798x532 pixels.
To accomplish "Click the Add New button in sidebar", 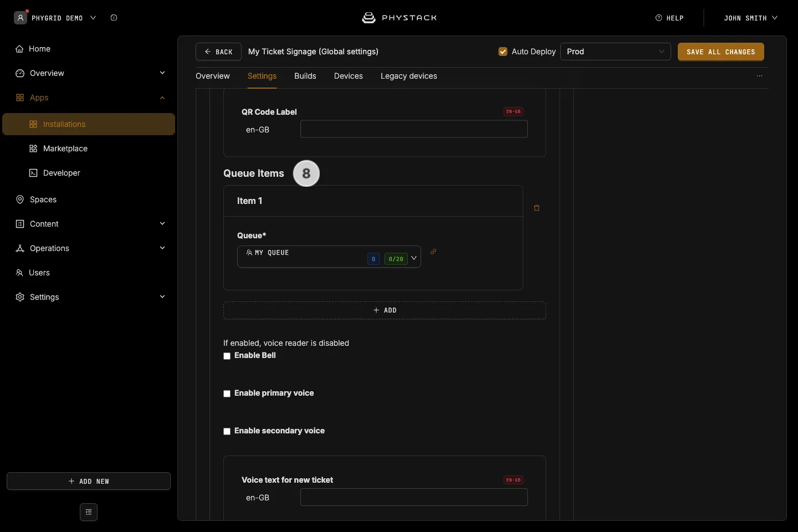I will [x=89, y=481].
